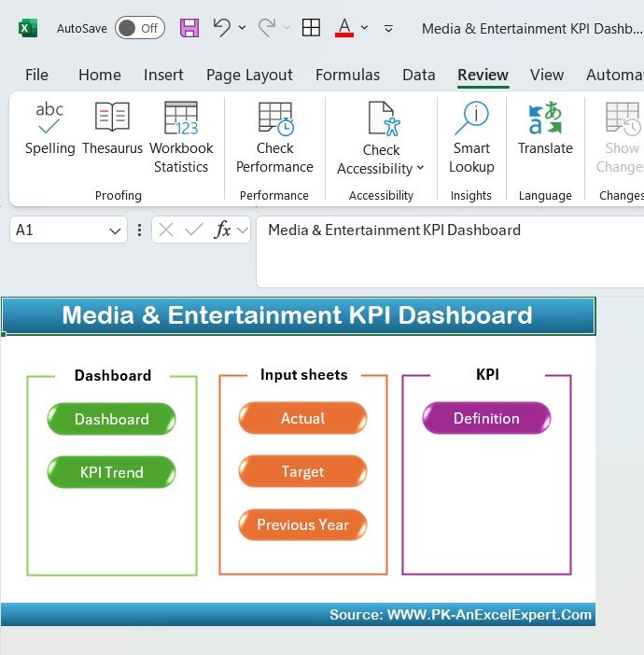This screenshot has width=644, height=655.
Task: Open the Previous Year sheet button
Action: pos(303,524)
